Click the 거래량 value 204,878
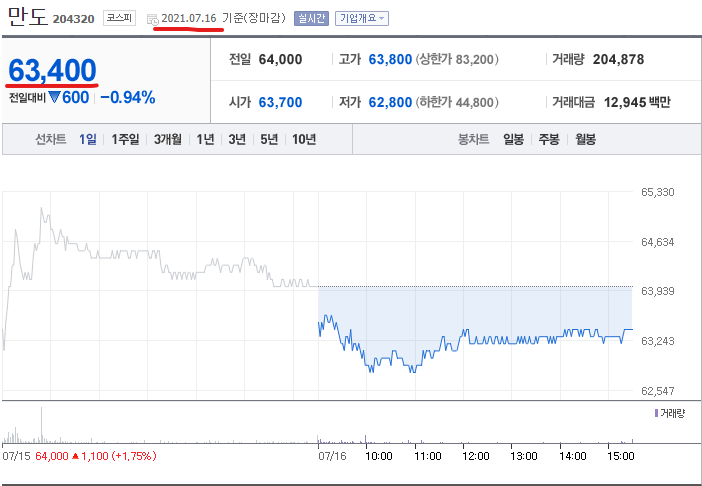This screenshot has width=702, height=486. [x=618, y=59]
